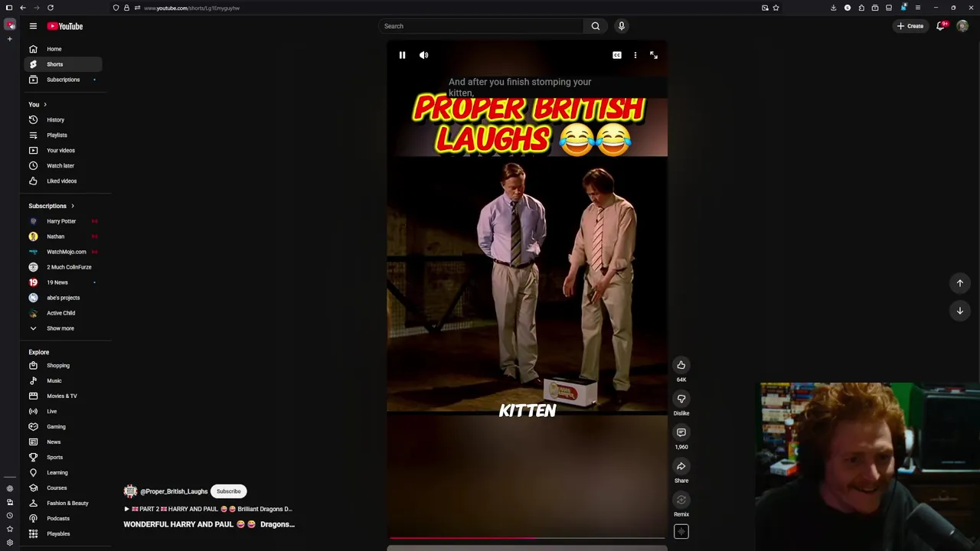Open Music in Explore
This screenshot has height=551, width=980.
[64, 380]
